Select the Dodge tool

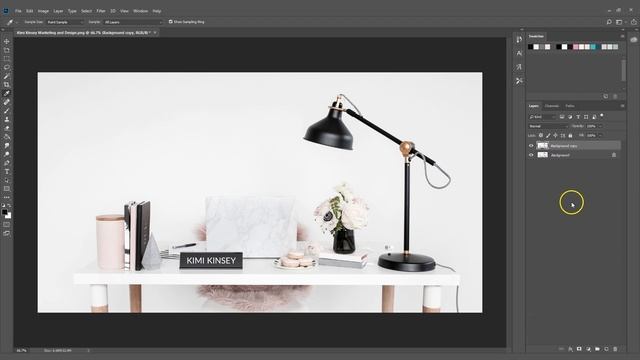click(7, 154)
